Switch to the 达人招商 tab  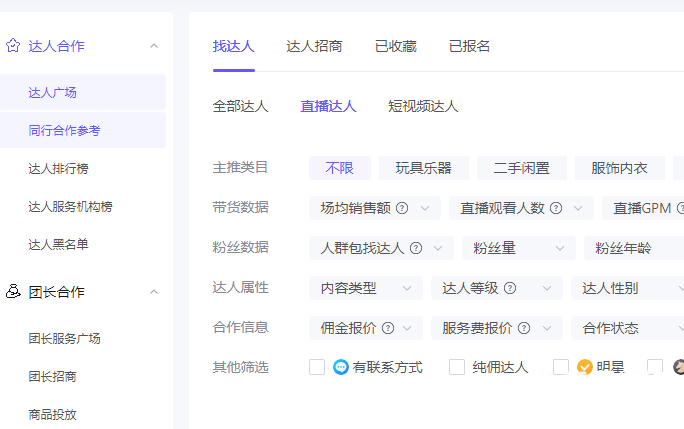click(314, 46)
